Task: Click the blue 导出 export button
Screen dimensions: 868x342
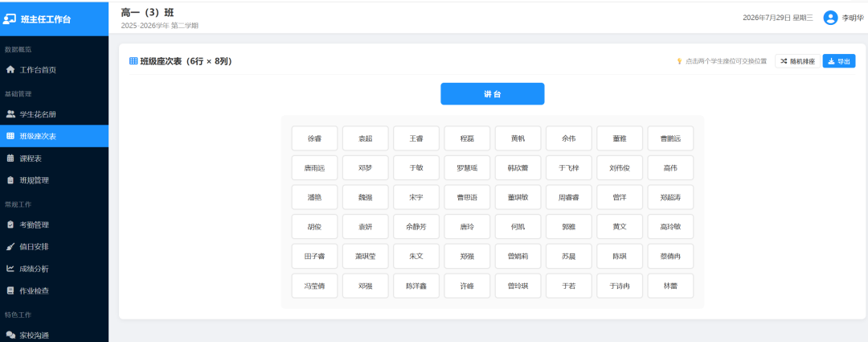Action: point(839,61)
